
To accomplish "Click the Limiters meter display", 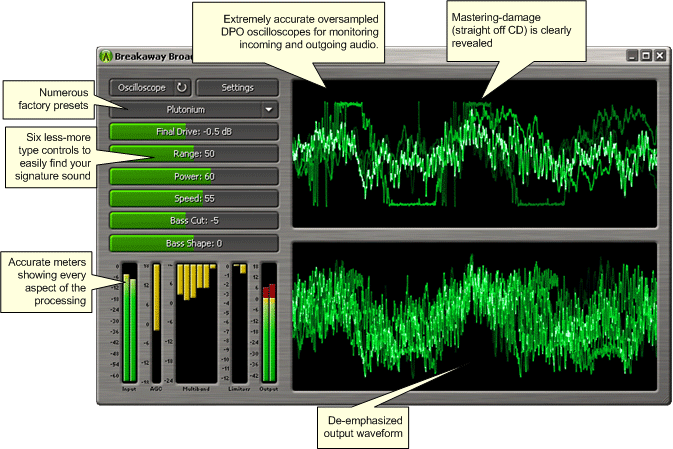I will pos(239,323).
